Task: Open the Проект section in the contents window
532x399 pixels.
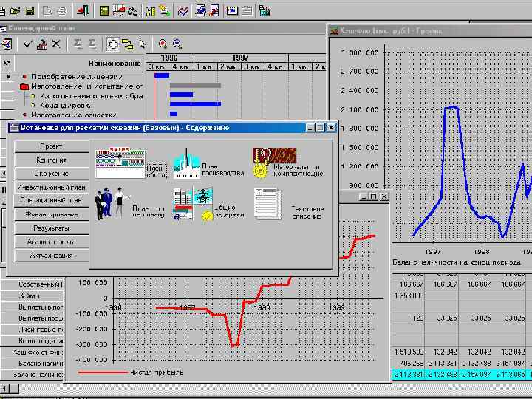Action: tap(52, 146)
